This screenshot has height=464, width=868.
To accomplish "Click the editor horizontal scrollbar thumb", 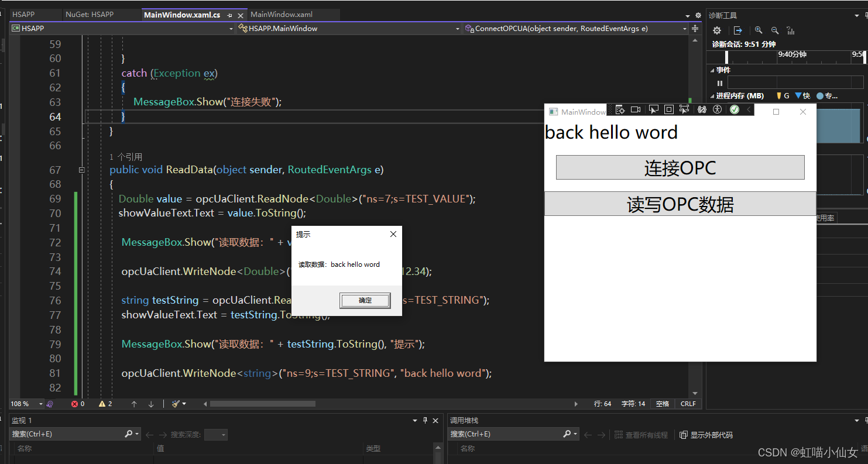I will click(262, 404).
